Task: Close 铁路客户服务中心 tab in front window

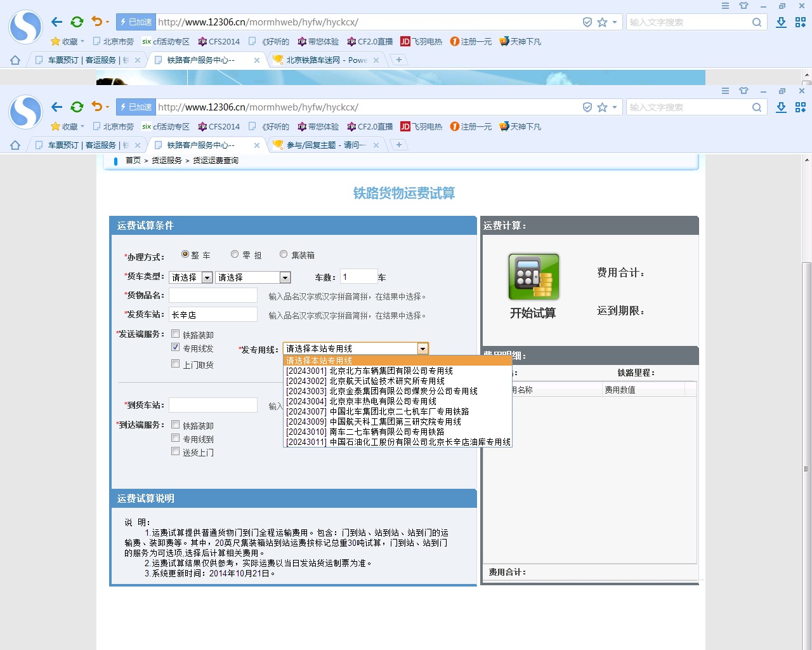Action: pos(257,145)
